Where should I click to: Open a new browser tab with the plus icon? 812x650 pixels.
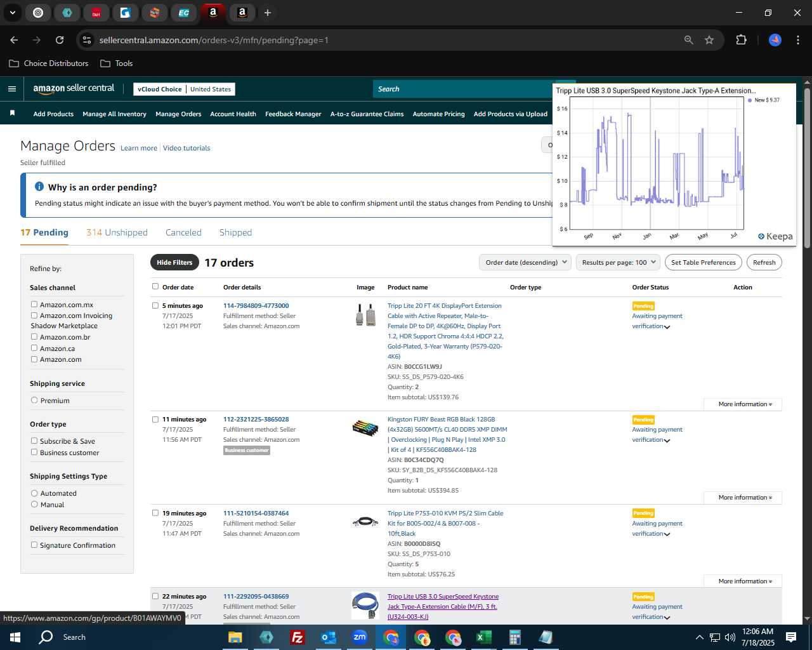pos(268,13)
